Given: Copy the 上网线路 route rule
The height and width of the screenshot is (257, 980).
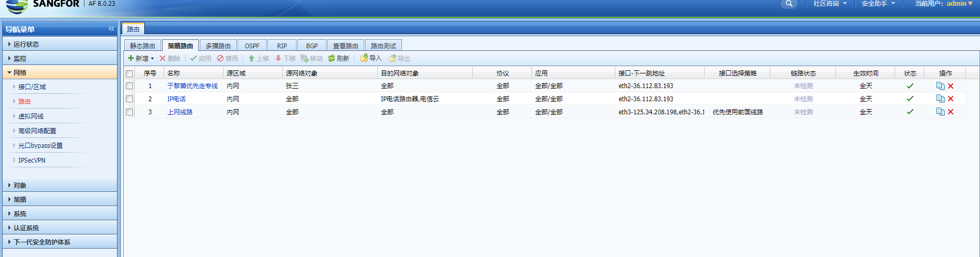Looking at the screenshot, I should pos(940,112).
